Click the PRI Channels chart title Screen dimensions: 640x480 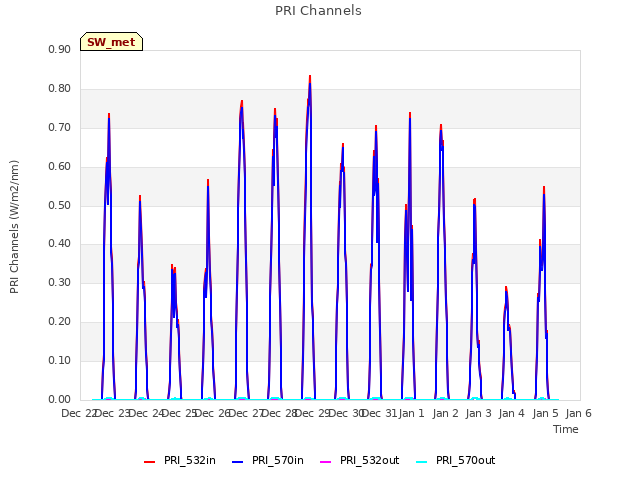click(318, 11)
